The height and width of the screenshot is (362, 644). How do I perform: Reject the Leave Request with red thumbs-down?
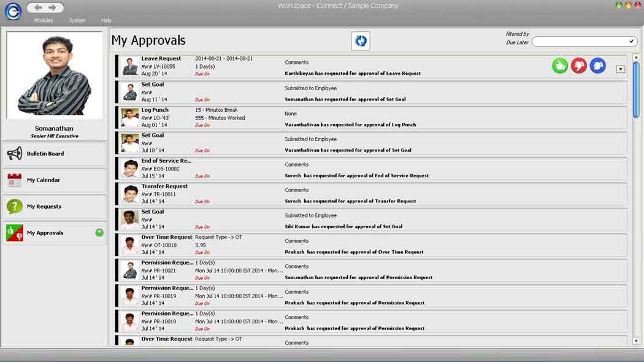point(578,66)
